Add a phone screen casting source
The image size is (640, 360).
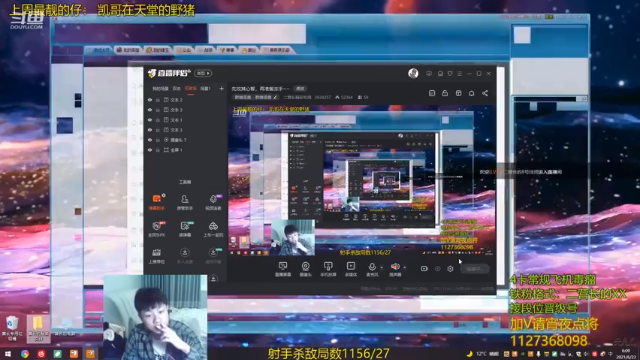pos(328,269)
